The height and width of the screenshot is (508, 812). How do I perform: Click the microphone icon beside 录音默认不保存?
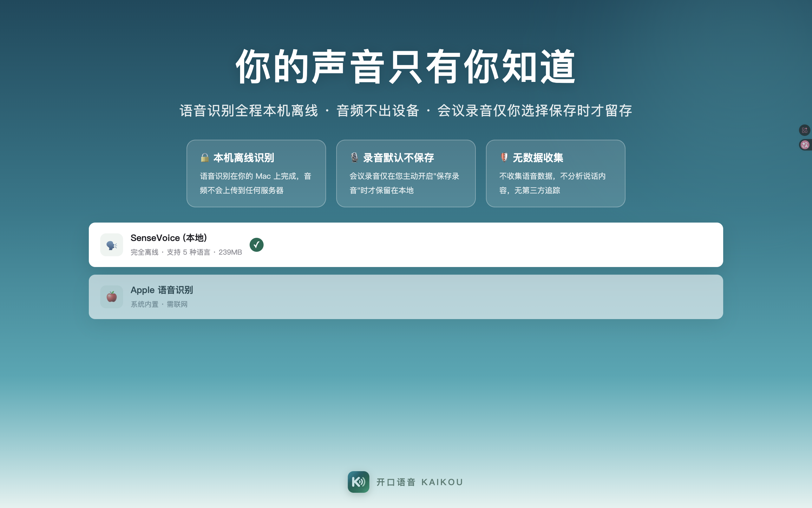pos(354,157)
